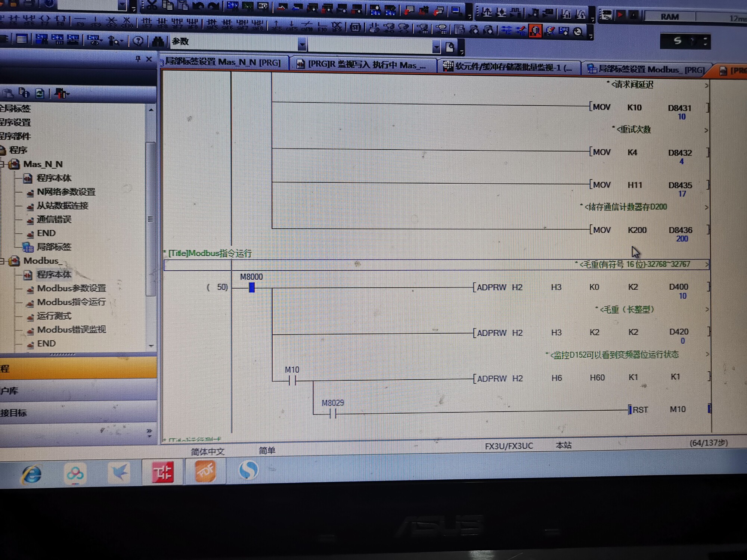Click the navigation tree vertical scrollbar
This screenshot has width=747, height=560.
pos(151,218)
